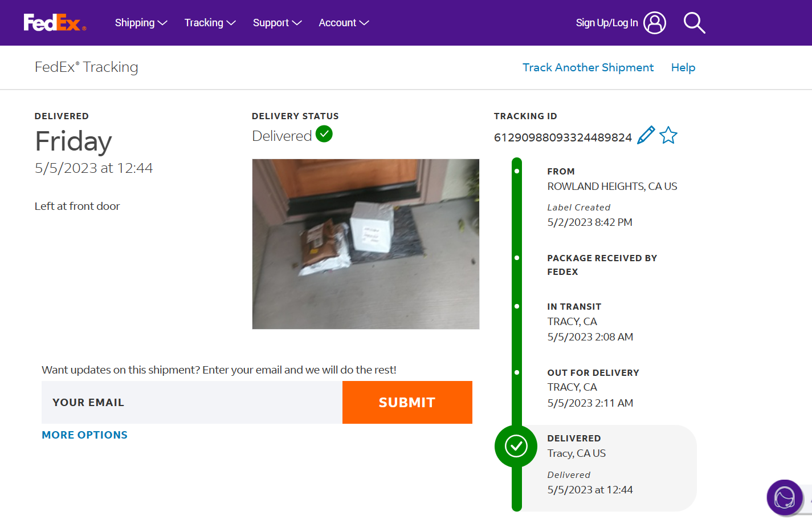Click Sign Up/Log In text
Image resolution: width=812 pixels, height=519 pixels.
[606, 23]
